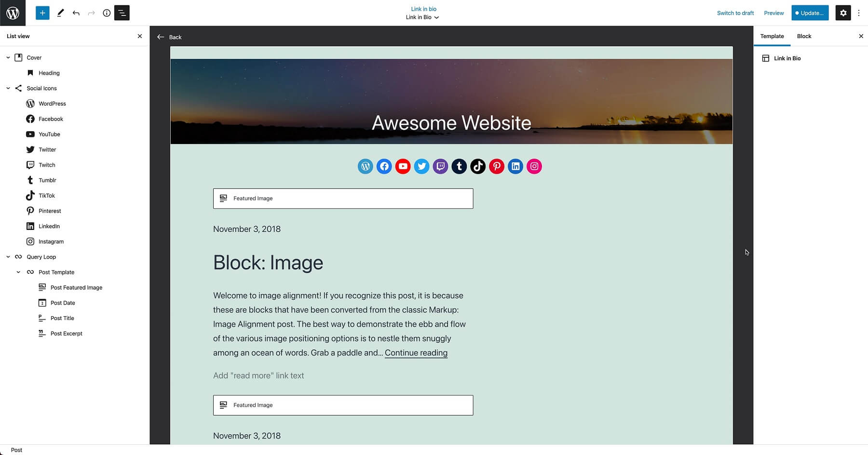Collapse the Query Loop block
868x455 pixels.
[x=8, y=256]
